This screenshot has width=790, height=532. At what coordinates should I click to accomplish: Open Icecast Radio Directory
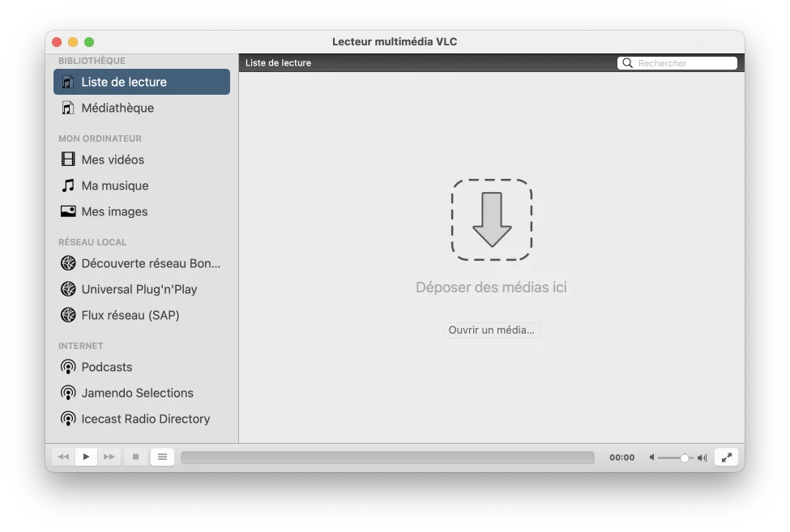click(x=145, y=419)
